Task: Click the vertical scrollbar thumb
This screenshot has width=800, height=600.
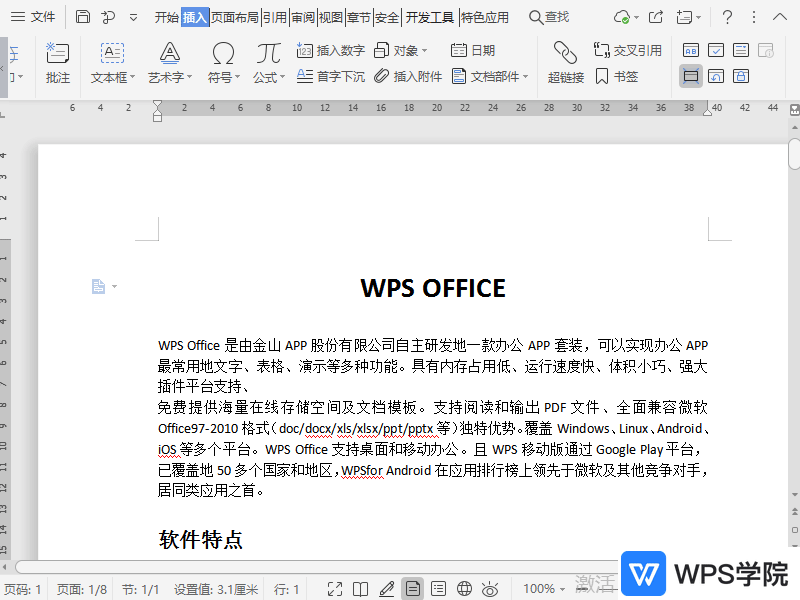Action: pyautogui.click(x=794, y=153)
